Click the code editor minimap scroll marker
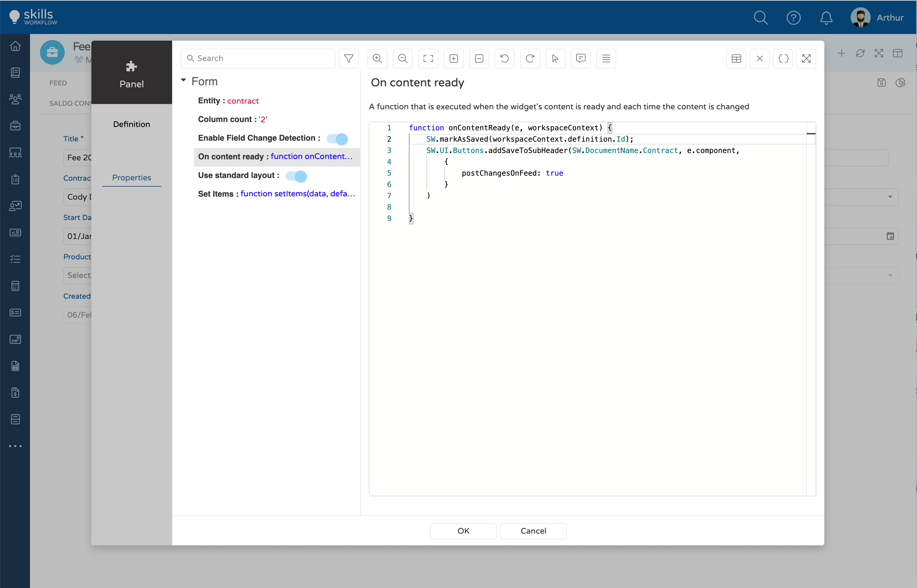 click(x=811, y=134)
